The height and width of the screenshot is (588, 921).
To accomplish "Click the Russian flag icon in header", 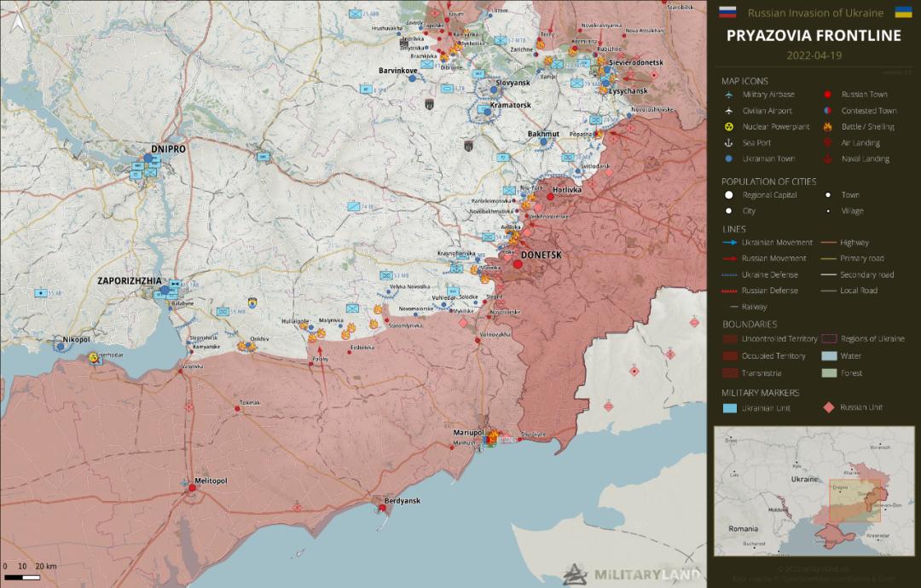I will pos(727,13).
